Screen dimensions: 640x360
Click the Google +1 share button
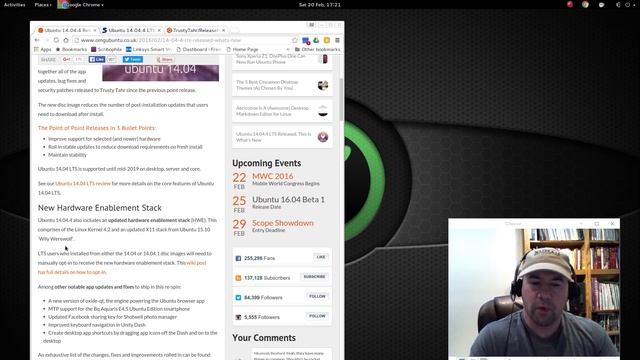(67, 59)
